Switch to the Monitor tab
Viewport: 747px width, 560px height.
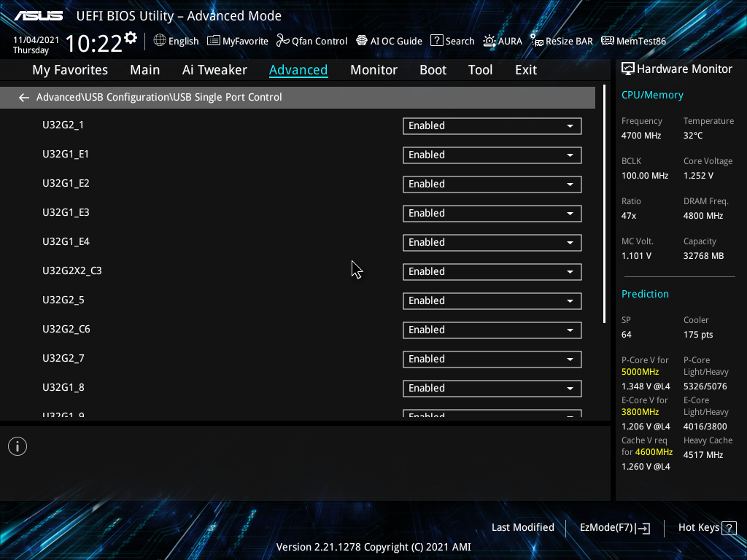[x=373, y=70]
